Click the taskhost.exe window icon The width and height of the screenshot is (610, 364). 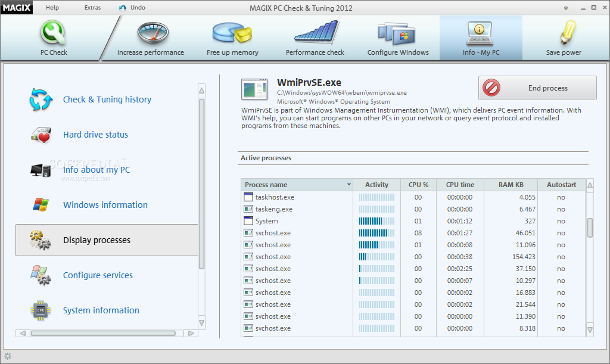(x=248, y=197)
